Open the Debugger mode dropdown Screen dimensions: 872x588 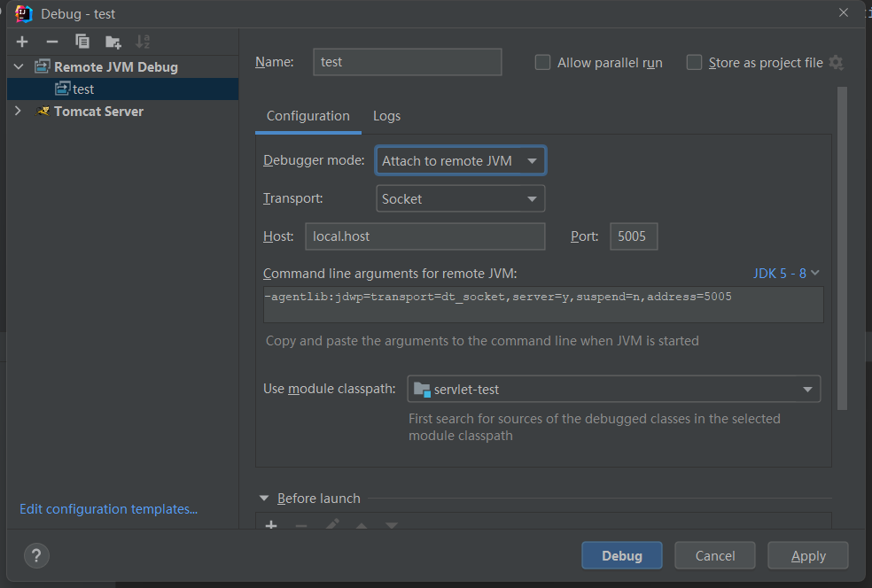click(461, 160)
